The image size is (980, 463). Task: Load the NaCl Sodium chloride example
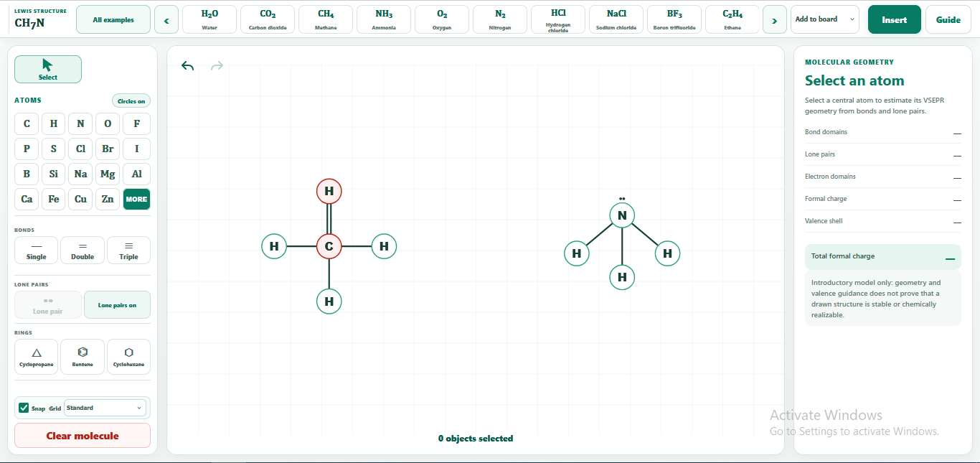point(616,19)
